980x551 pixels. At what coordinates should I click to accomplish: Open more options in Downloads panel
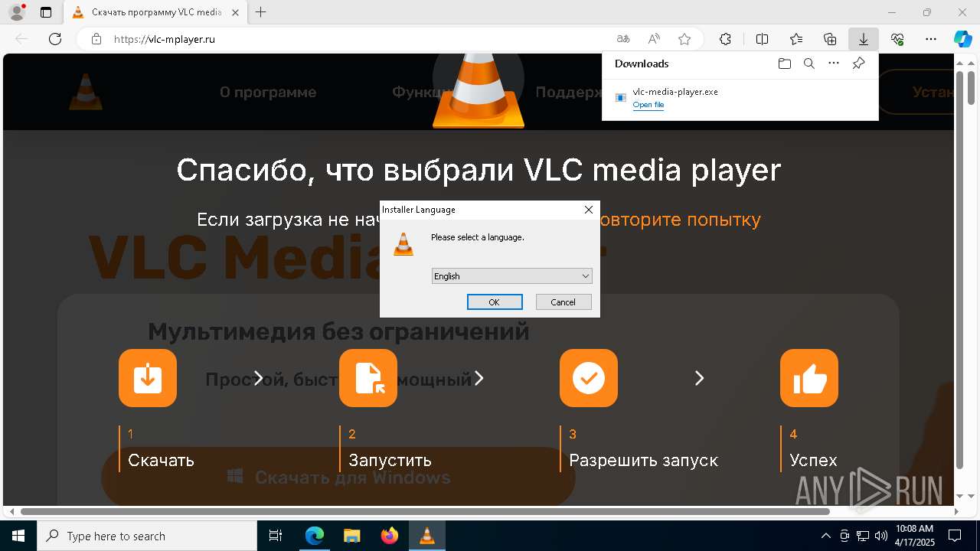(834, 64)
